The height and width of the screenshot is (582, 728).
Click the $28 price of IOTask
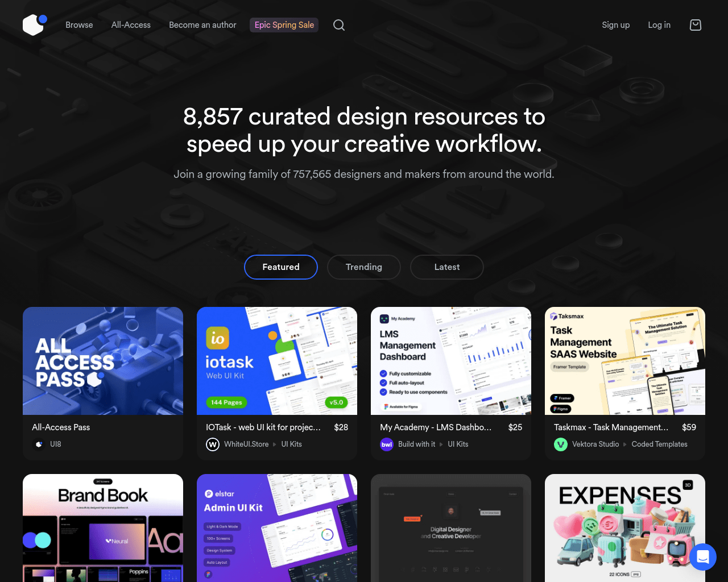pos(341,427)
